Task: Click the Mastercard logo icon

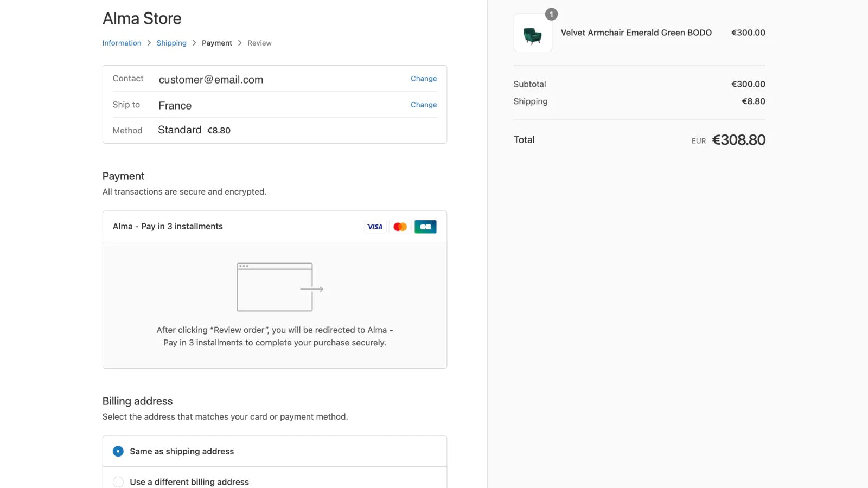Action: 400,227
